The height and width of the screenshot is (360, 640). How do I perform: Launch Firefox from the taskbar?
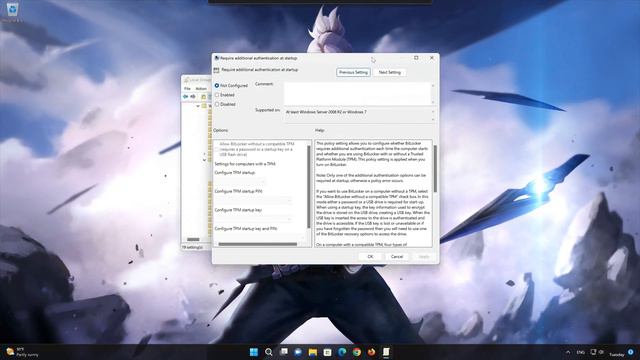(371, 352)
